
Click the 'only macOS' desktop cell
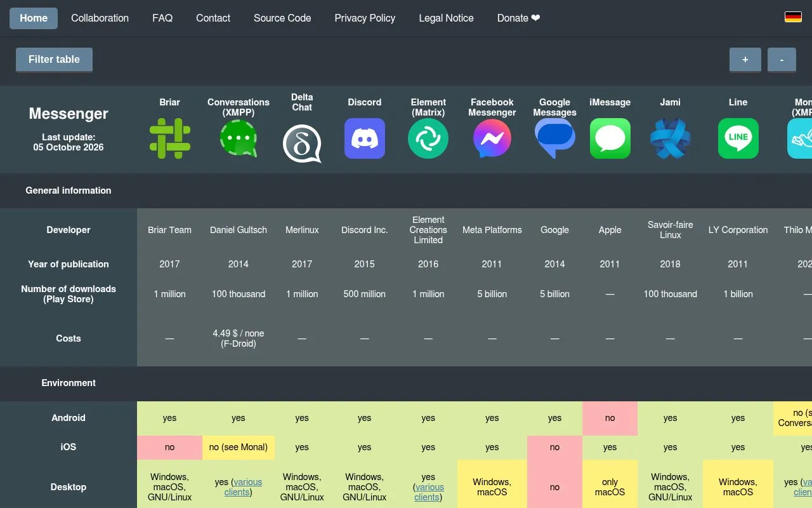[x=610, y=487]
